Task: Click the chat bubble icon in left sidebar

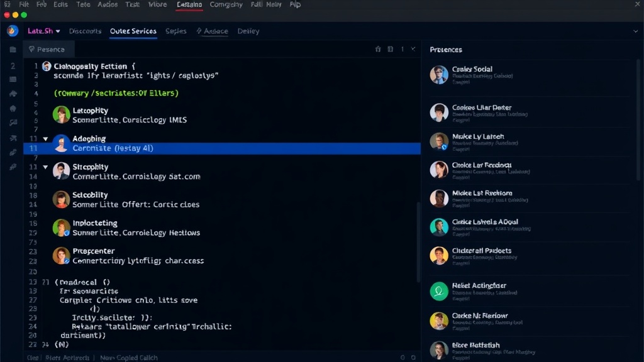Action: (x=13, y=123)
